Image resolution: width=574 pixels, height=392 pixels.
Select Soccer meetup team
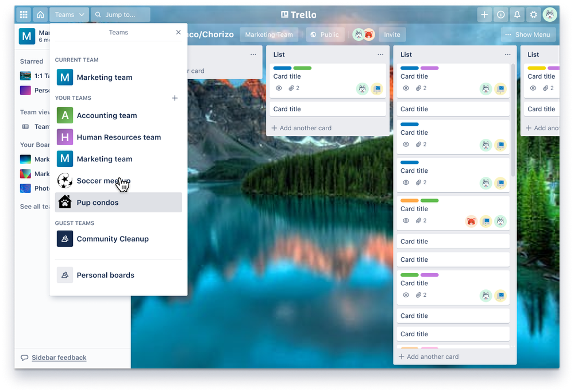[118, 181]
